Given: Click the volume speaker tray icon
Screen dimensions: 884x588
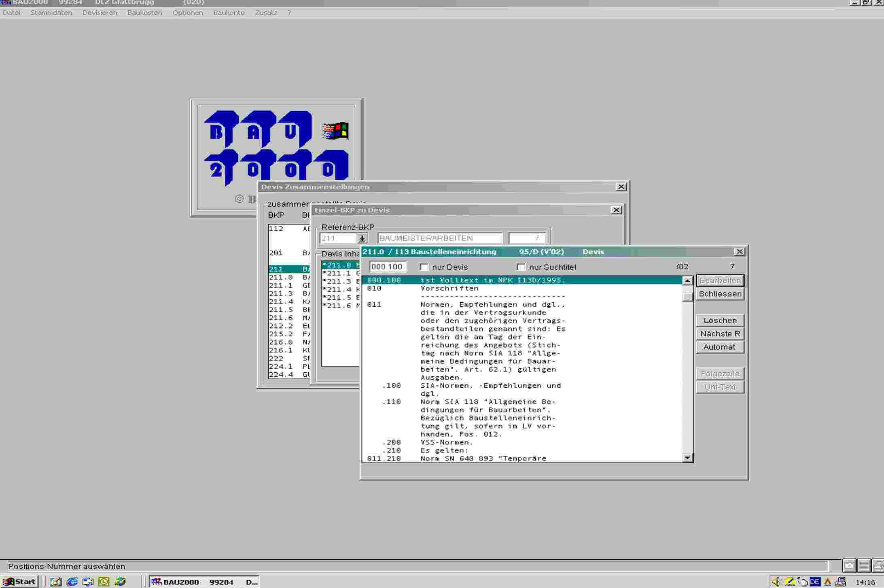Looking at the screenshot, I should coord(776,582).
